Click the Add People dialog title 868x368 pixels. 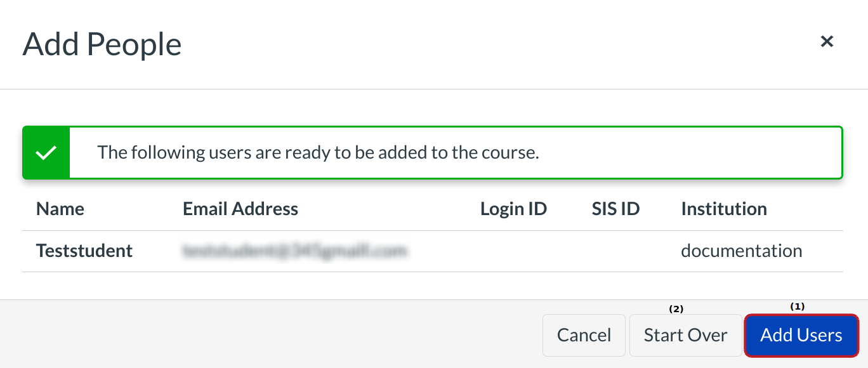tap(102, 44)
